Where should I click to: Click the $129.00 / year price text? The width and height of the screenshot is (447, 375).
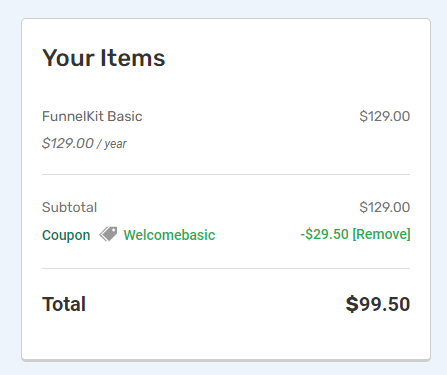[x=84, y=144]
